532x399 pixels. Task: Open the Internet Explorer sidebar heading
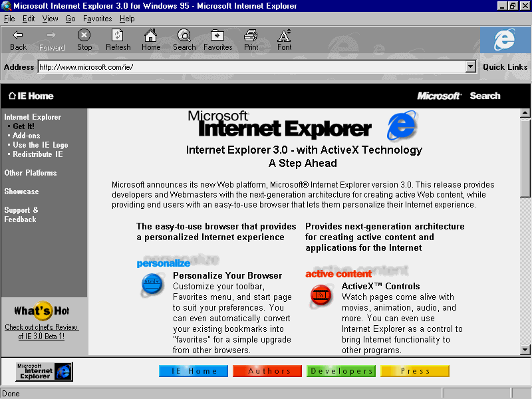33,117
